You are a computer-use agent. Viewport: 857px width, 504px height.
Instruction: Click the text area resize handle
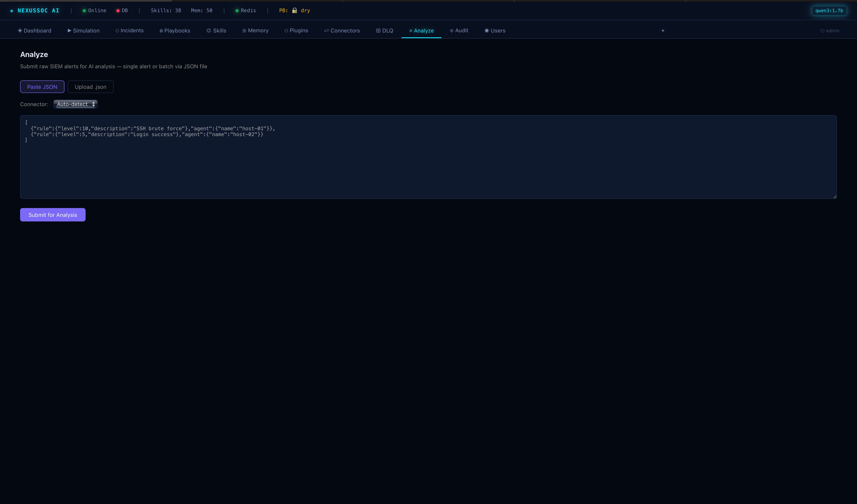pos(834,197)
